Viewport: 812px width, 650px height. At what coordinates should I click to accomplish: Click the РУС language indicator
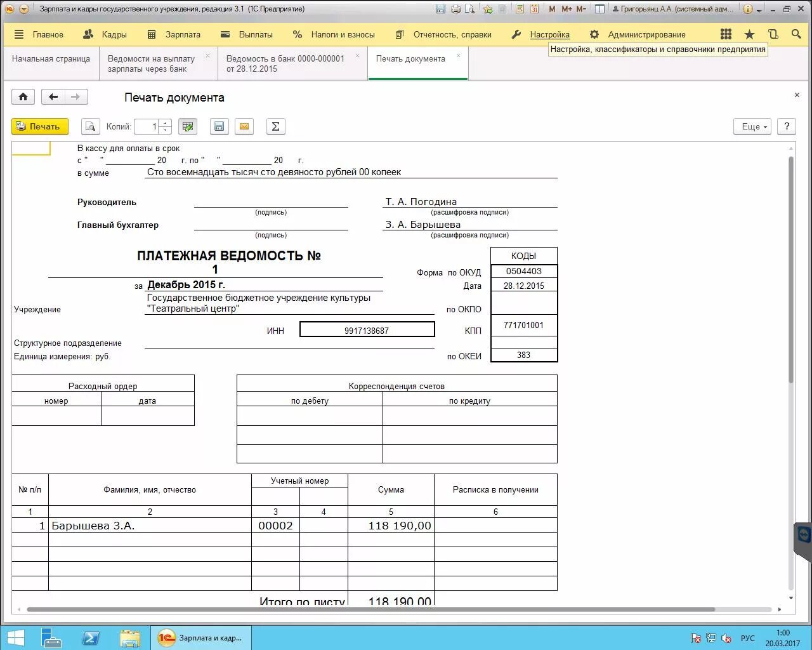[x=748, y=638]
